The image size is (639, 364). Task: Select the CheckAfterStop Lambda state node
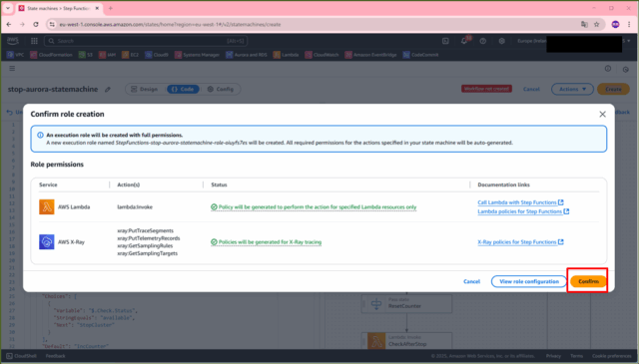(406, 341)
